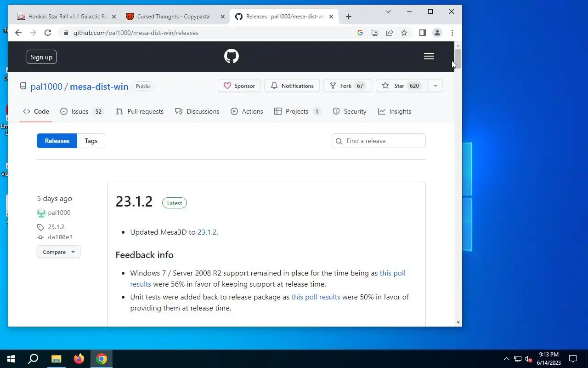Image resolution: width=588 pixels, height=368 pixels.
Task: Click the volume muted tray icon
Action: click(529, 359)
